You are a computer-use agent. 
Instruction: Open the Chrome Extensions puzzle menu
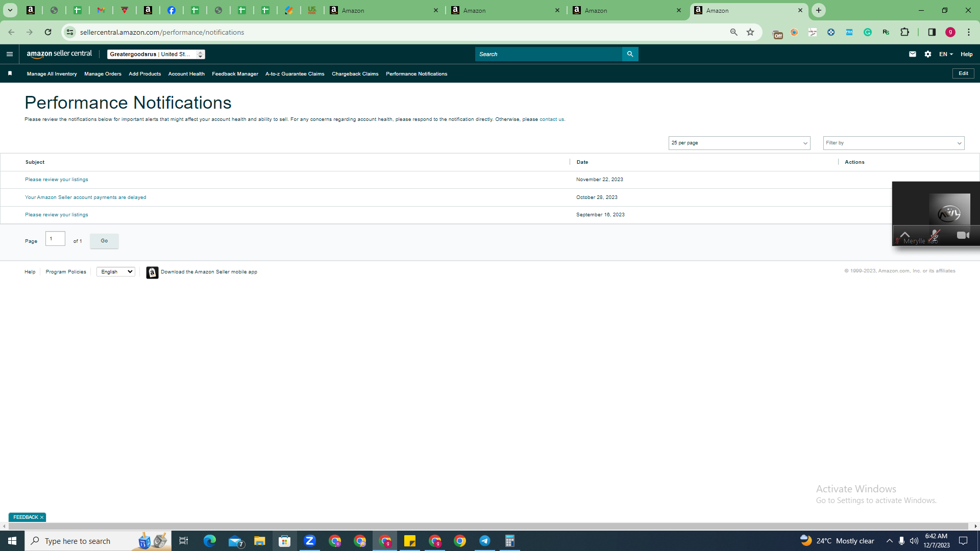904,32
